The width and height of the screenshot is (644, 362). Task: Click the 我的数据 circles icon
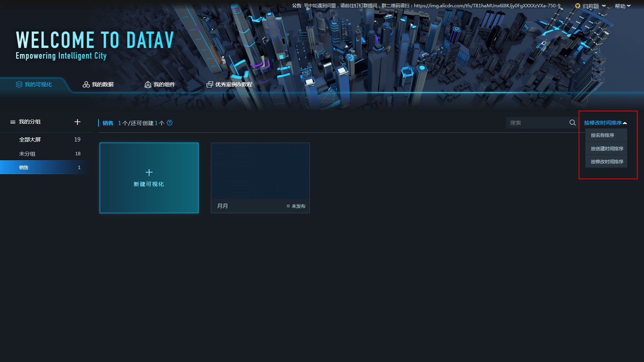(86, 84)
